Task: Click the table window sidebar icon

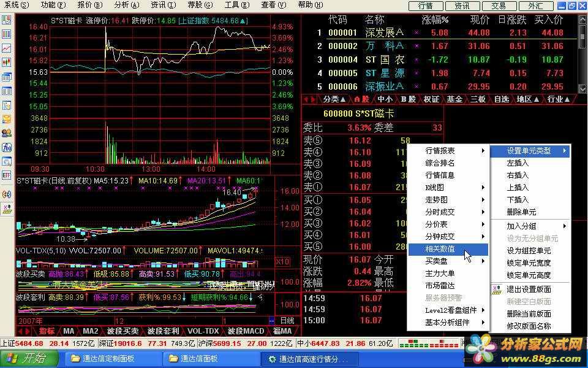Action: click(6, 91)
